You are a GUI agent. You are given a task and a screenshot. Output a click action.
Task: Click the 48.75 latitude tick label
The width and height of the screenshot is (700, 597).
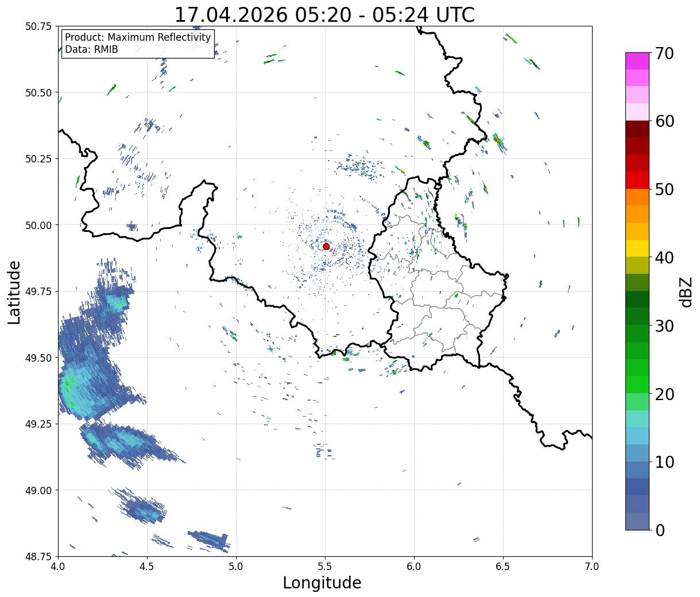[x=39, y=556]
